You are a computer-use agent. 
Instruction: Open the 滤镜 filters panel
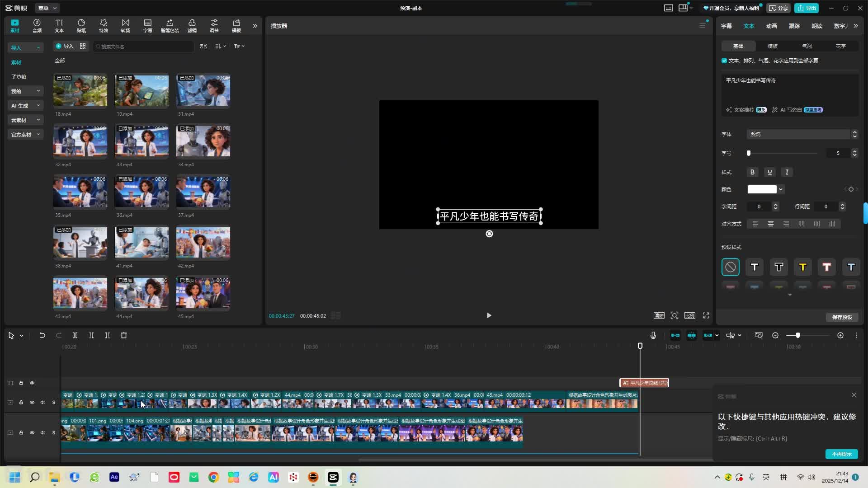click(x=192, y=26)
